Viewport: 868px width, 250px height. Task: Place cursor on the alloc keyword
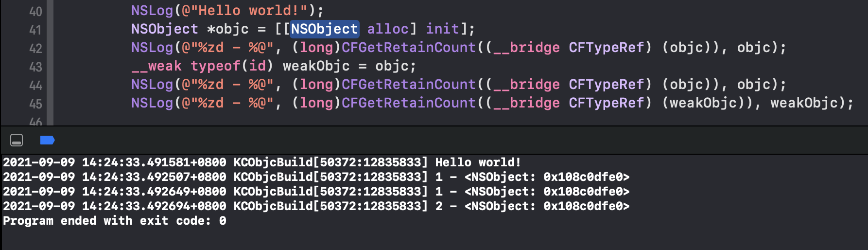[388, 29]
